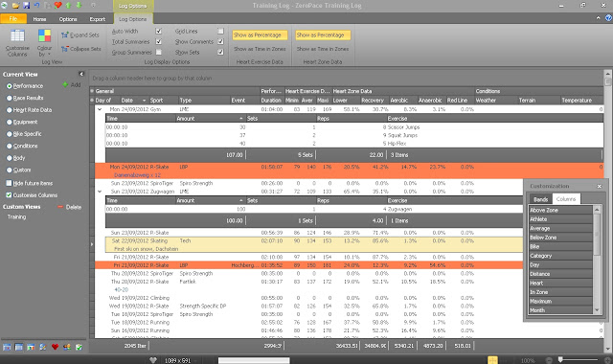This screenshot has height=364, width=613.
Task: Click the fourth icon in bottom left bar
Action: pyautogui.click(x=42, y=347)
